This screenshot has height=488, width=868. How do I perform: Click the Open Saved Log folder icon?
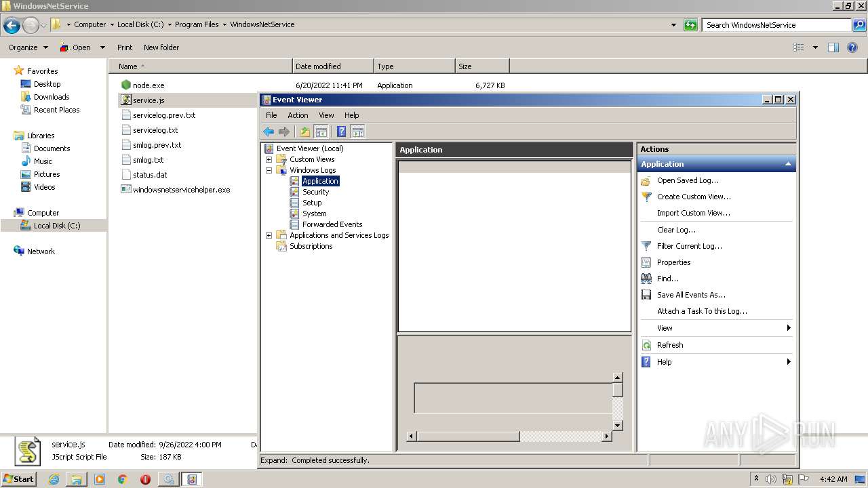pos(646,180)
